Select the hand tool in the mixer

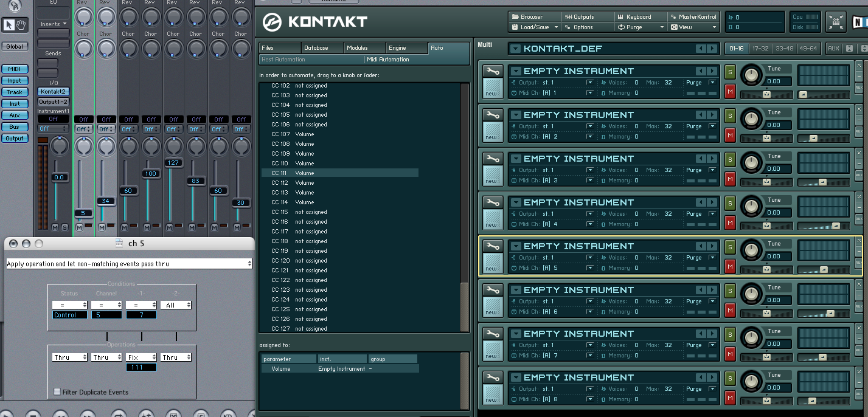click(x=22, y=24)
